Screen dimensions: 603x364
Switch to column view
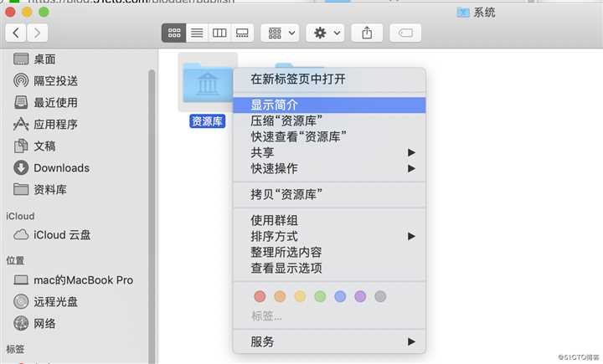tap(219, 33)
